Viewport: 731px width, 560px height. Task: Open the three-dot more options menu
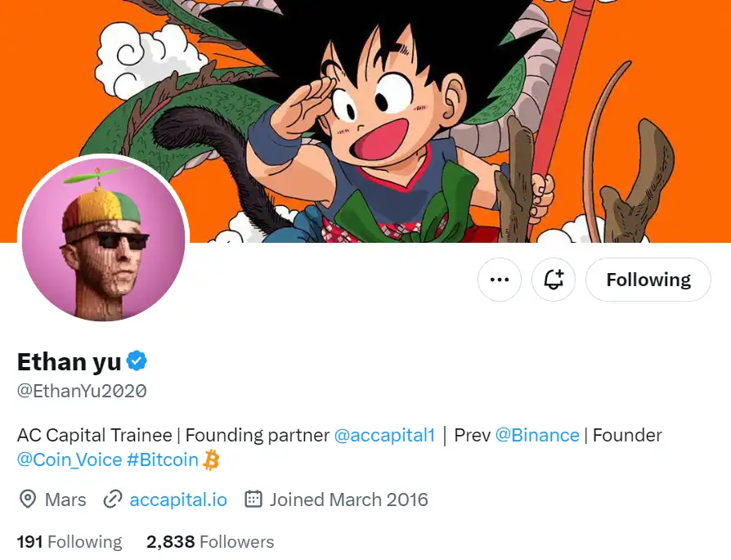pos(499,280)
